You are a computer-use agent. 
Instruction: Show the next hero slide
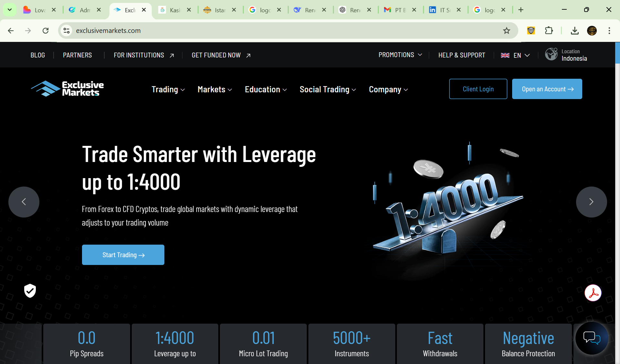[591, 202]
